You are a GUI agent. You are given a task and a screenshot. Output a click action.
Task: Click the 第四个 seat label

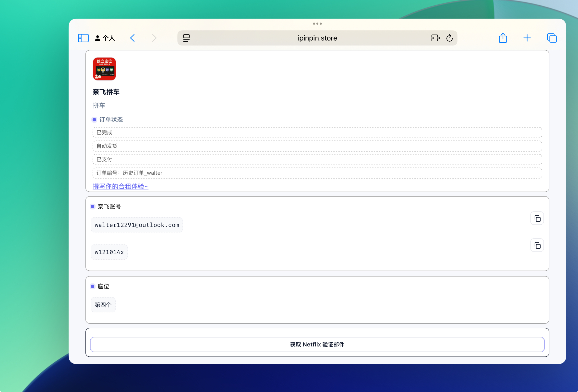click(103, 305)
